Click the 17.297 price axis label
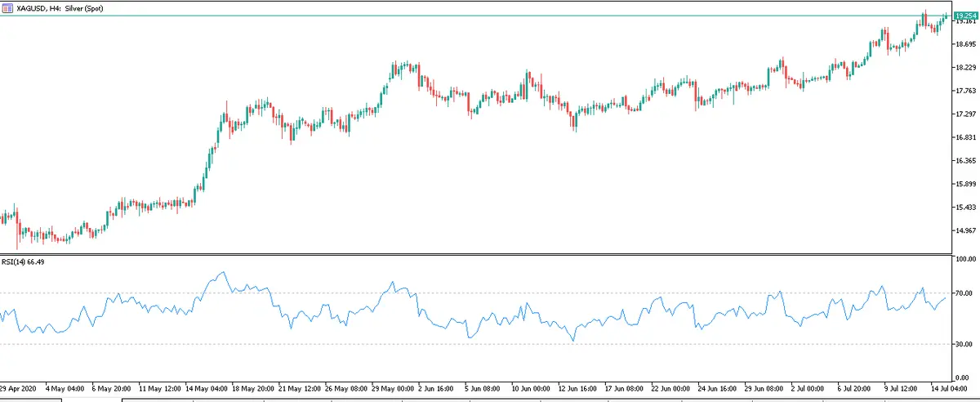Viewport: 980px width, 402px height. click(x=965, y=114)
